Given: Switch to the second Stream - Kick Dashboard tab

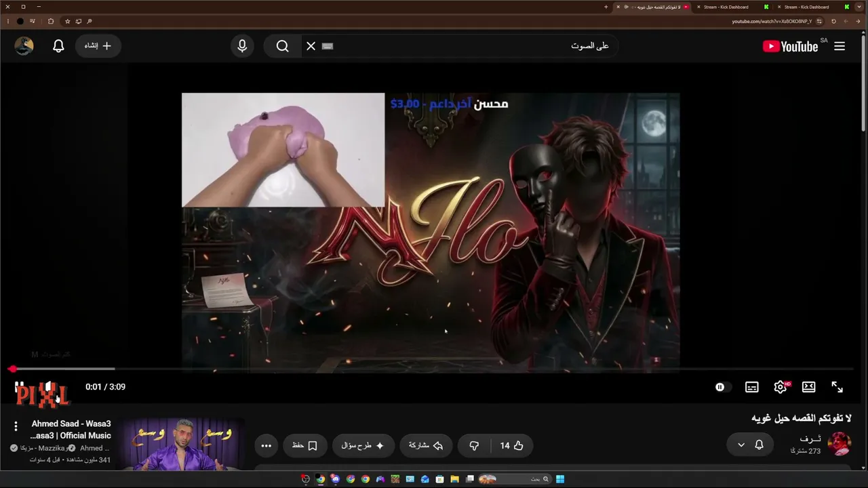Looking at the screenshot, I should (x=812, y=7).
